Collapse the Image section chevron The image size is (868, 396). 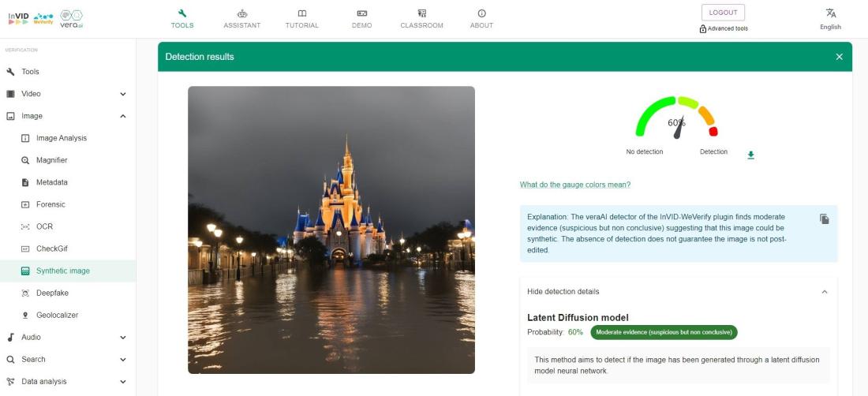click(x=123, y=116)
